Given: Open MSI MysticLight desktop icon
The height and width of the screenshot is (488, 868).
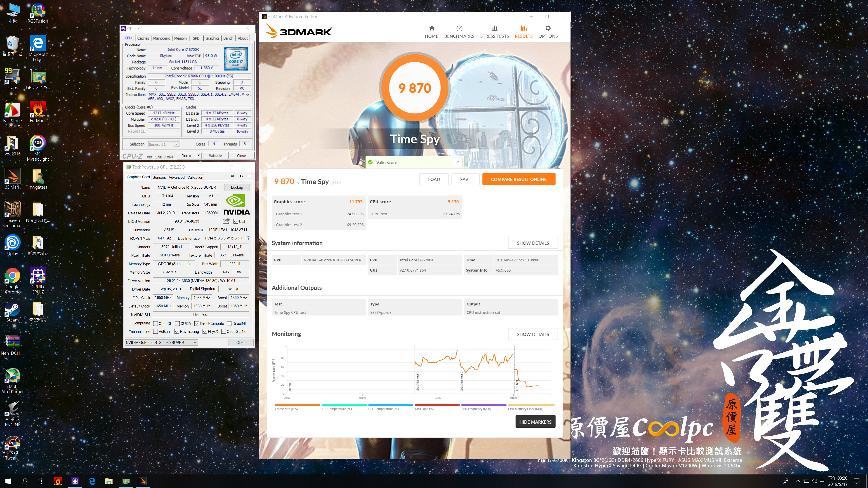Looking at the screenshot, I should coord(38,148).
